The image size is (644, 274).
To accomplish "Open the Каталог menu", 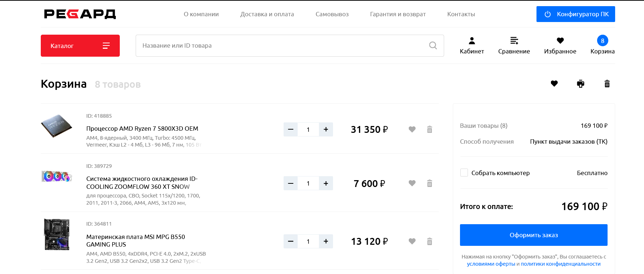I will pos(80,45).
